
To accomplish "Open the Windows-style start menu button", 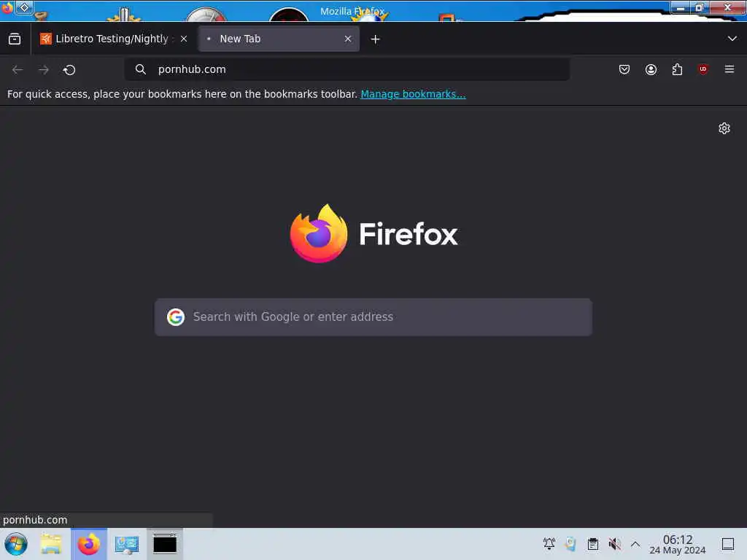I will pyautogui.click(x=16, y=544).
